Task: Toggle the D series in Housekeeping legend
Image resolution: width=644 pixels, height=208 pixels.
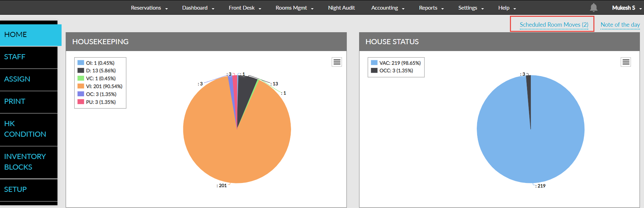Action: click(101, 71)
